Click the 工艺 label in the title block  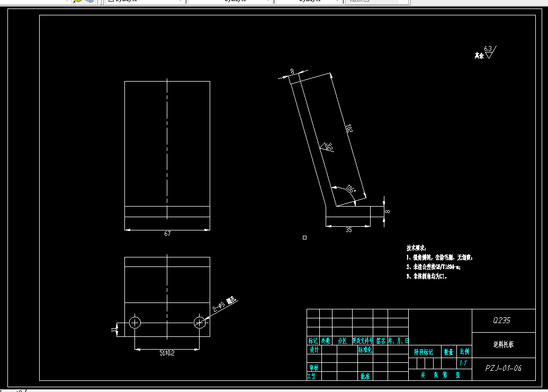[x=311, y=376]
